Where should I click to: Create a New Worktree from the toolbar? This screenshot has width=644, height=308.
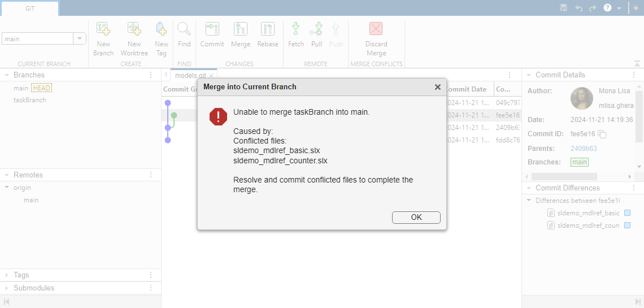[134, 29]
